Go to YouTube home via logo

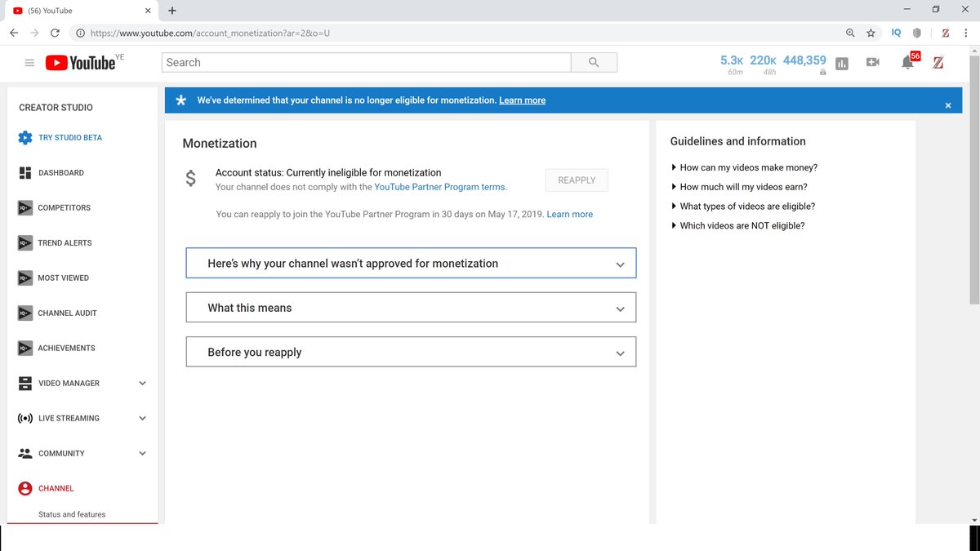coord(80,63)
